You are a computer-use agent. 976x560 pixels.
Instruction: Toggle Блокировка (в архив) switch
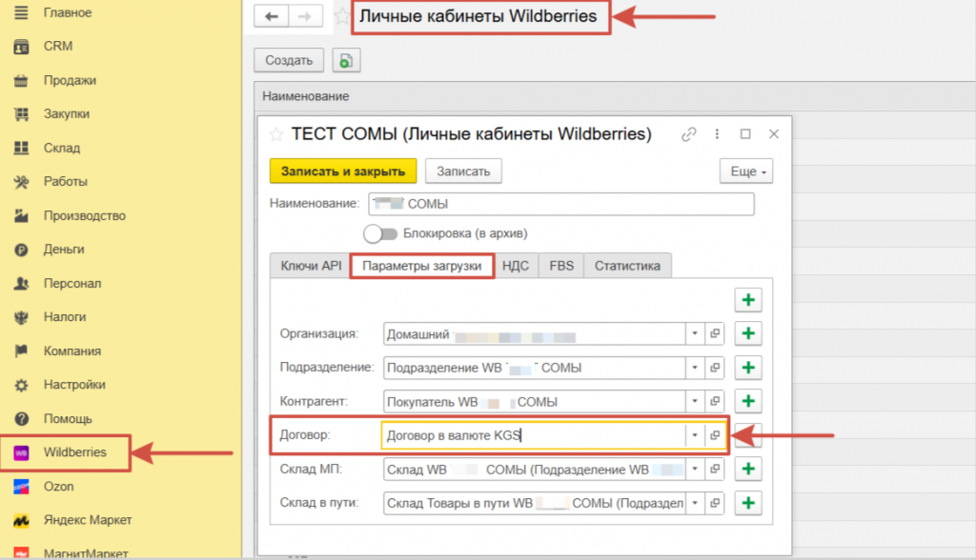click(379, 233)
